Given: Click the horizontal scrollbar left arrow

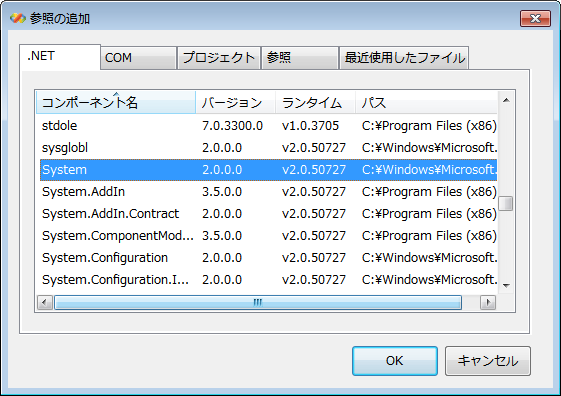Looking at the screenshot, I should pos(45,303).
